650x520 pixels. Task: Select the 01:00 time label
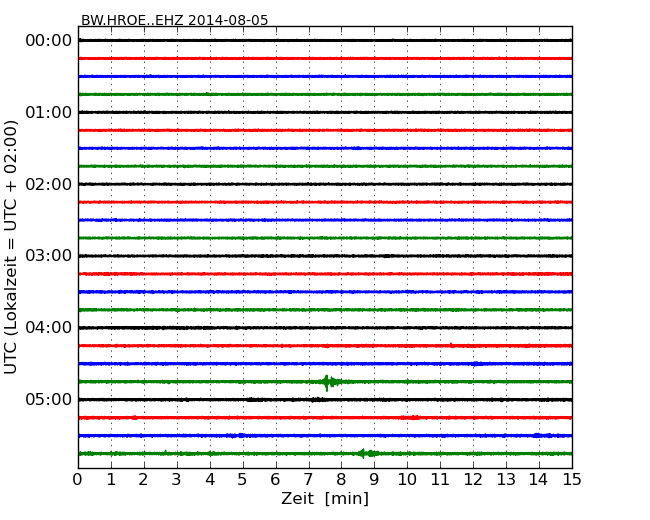[49, 112]
